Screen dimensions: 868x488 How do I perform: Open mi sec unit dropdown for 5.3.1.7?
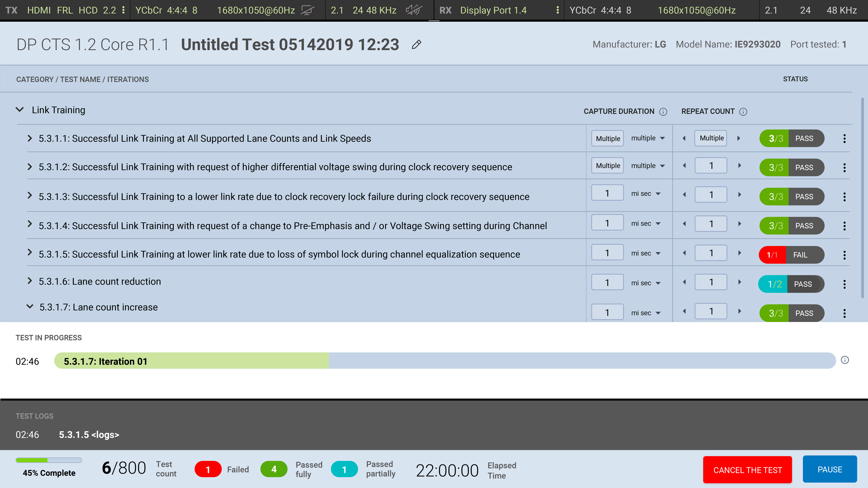pyautogui.click(x=646, y=313)
